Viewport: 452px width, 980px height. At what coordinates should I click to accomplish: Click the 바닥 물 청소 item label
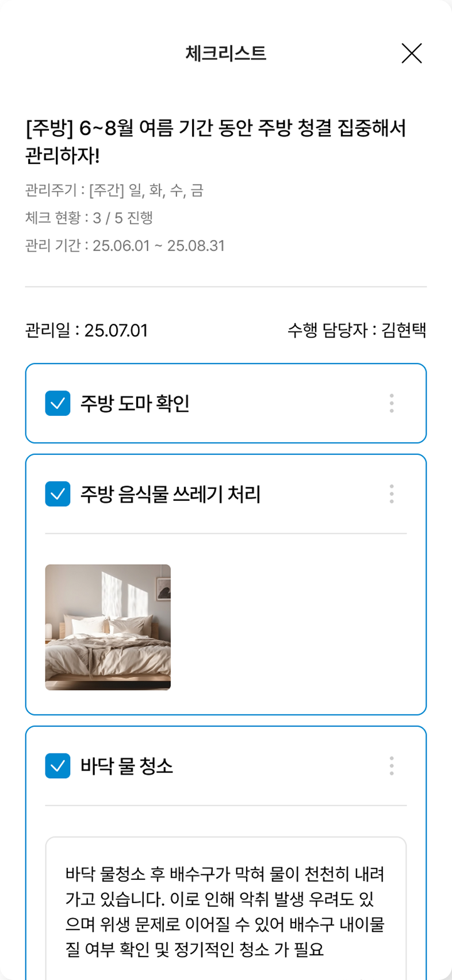coord(127,766)
